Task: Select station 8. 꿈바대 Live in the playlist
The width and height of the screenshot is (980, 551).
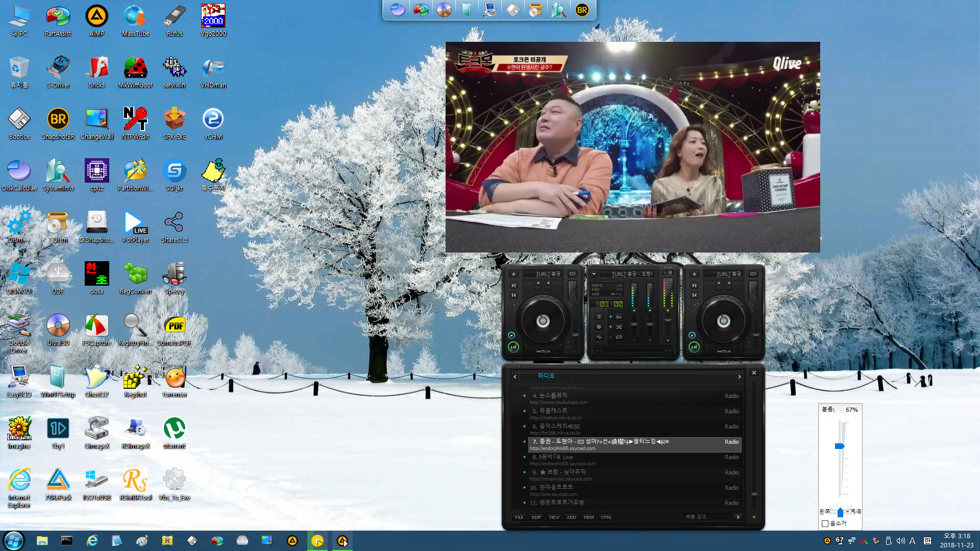Action: [634, 460]
